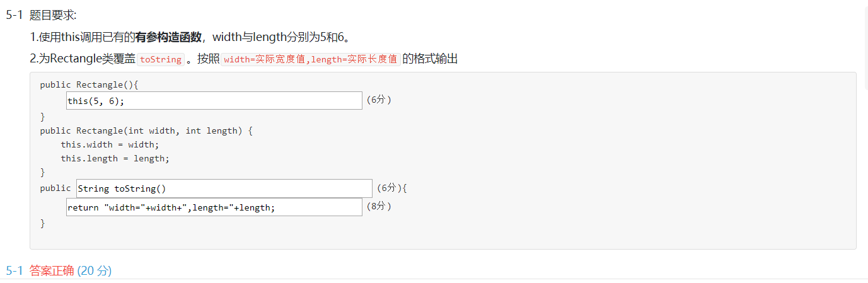Click the width=实际宽度值,length=实际长度值 format code
This screenshot has width=868, height=283.
pos(310,59)
